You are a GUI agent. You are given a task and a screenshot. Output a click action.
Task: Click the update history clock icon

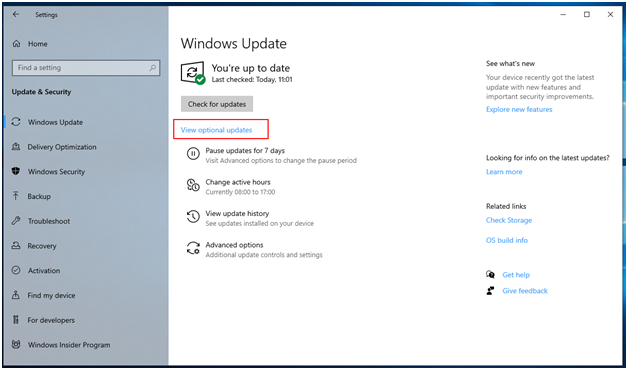193,217
